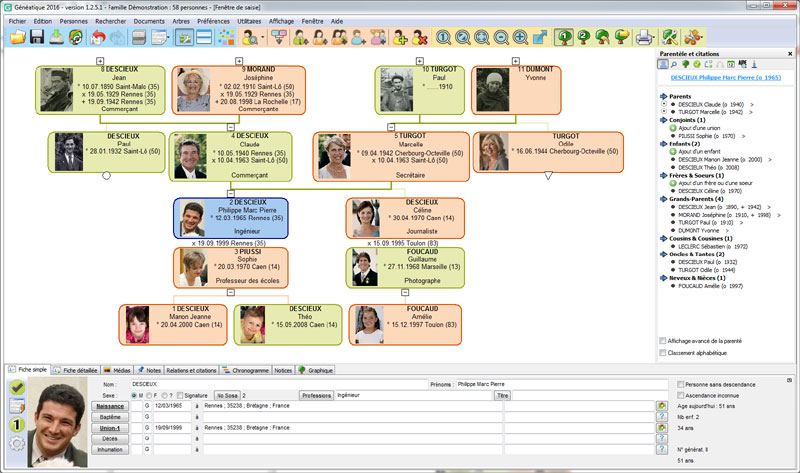Viewport: 800px width, 473px height.
Task: Enable 'Ascendance inconnue' checkbox
Action: click(680, 395)
